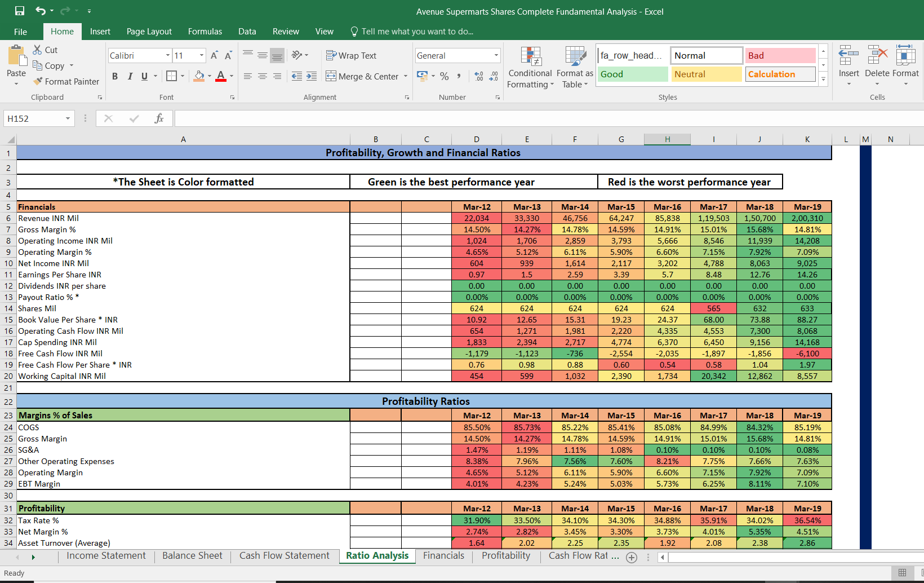Image resolution: width=924 pixels, height=583 pixels.
Task: Open the General number format dropdown
Action: pyautogui.click(x=496, y=55)
